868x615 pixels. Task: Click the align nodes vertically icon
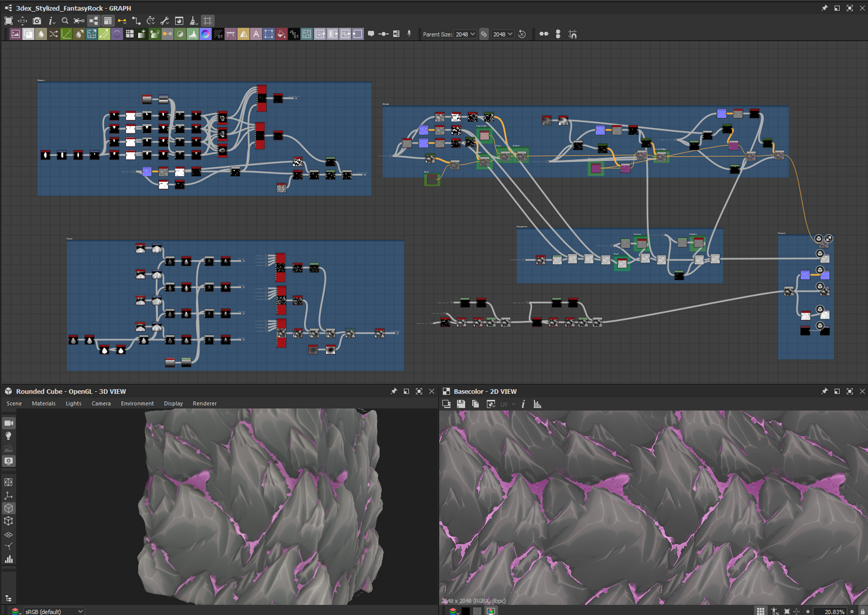(x=558, y=34)
